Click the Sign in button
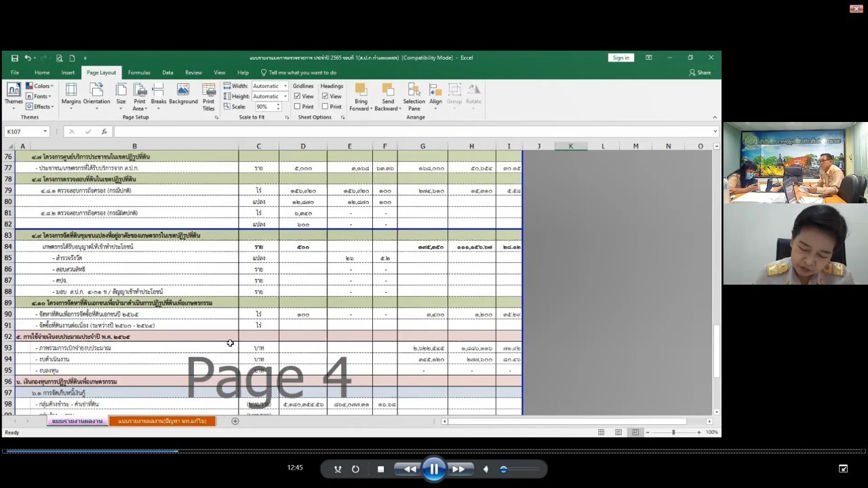 (x=621, y=58)
